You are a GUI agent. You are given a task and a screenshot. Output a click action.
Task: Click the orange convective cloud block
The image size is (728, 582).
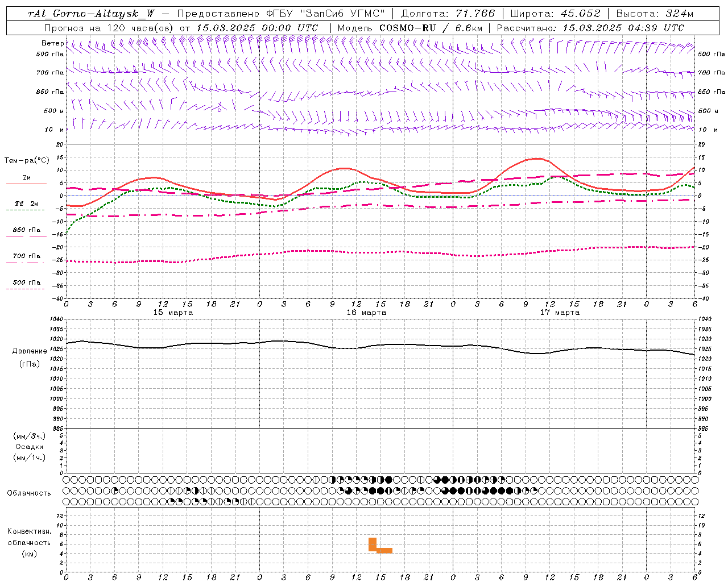pos(380,545)
